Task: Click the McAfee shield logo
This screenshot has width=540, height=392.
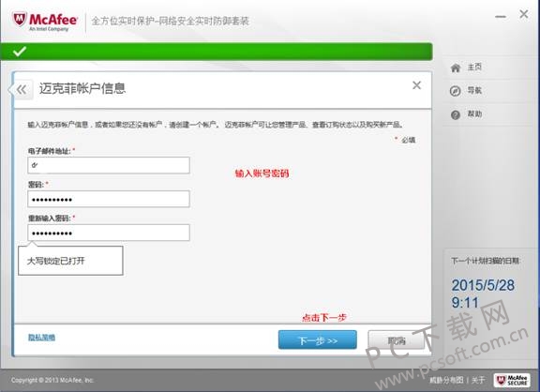Action: (x=20, y=20)
